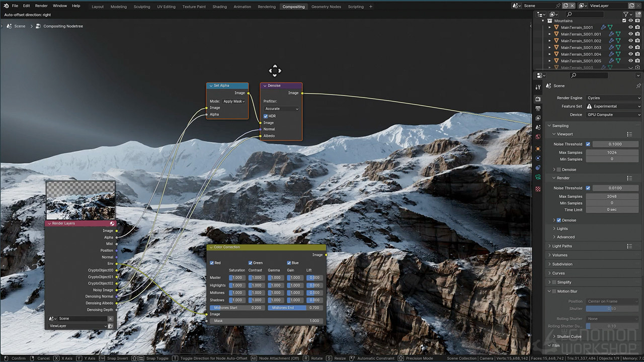
Task: Switch to the Geometry Nodes workspace tab
Action: tap(326, 7)
